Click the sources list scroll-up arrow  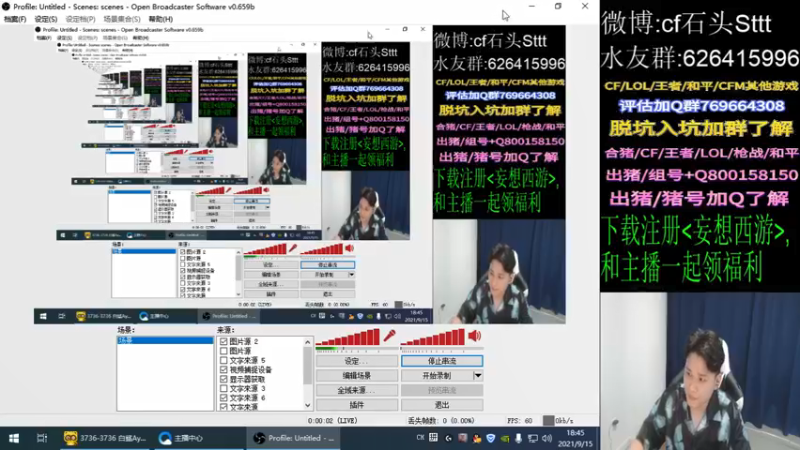(308, 342)
